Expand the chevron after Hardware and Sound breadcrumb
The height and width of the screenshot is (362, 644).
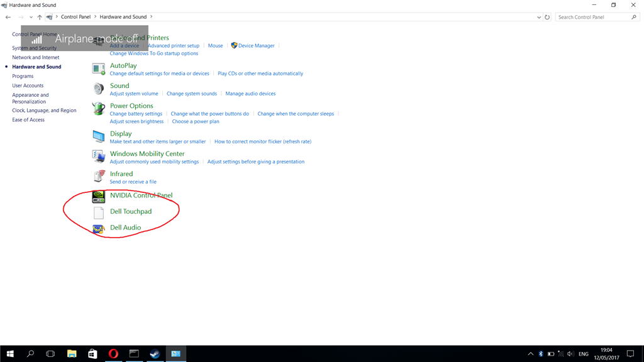click(x=151, y=17)
